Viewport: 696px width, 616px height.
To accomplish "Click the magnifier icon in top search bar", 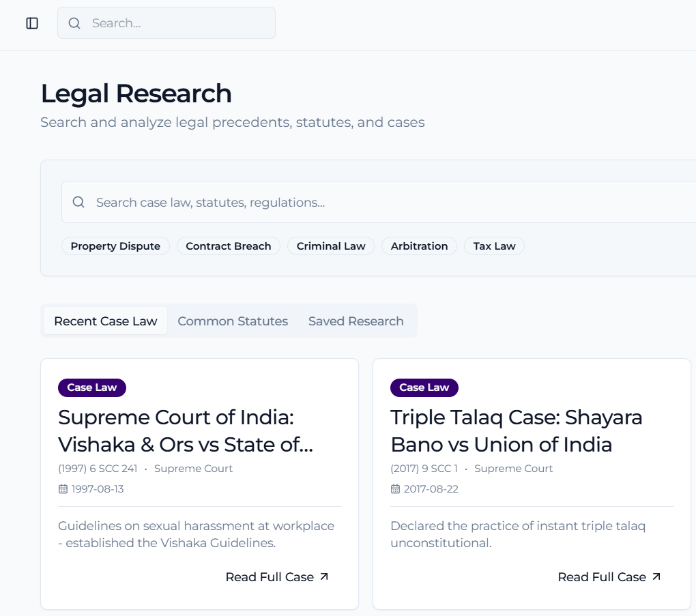I will (x=74, y=23).
